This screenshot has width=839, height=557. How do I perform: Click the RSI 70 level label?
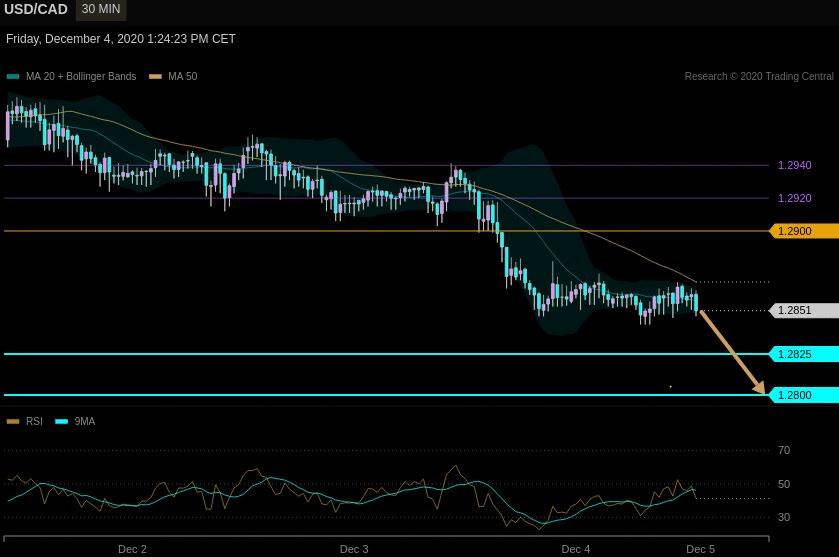tap(784, 451)
